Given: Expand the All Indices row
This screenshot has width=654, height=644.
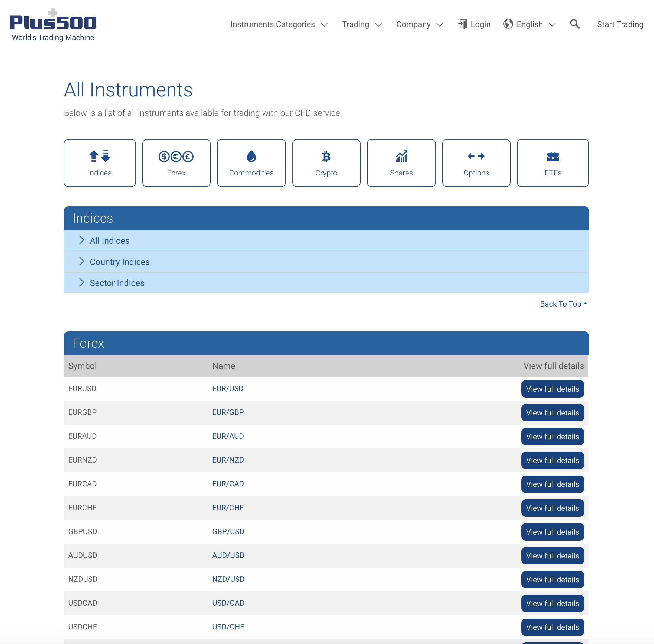Looking at the screenshot, I should click(x=109, y=240).
